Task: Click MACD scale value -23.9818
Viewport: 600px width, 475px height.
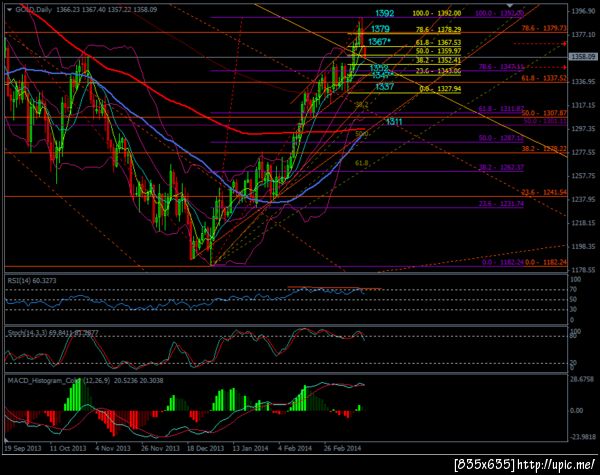Action: click(x=583, y=437)
